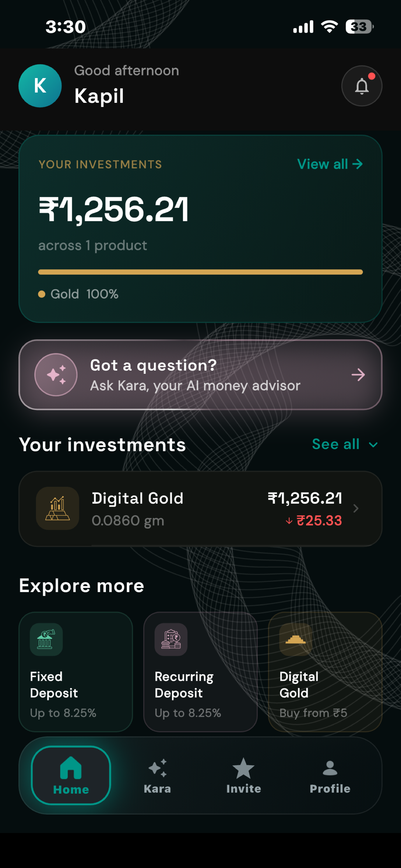
Task: Tap the battery indicator in status bar
Action: (359, 27)
